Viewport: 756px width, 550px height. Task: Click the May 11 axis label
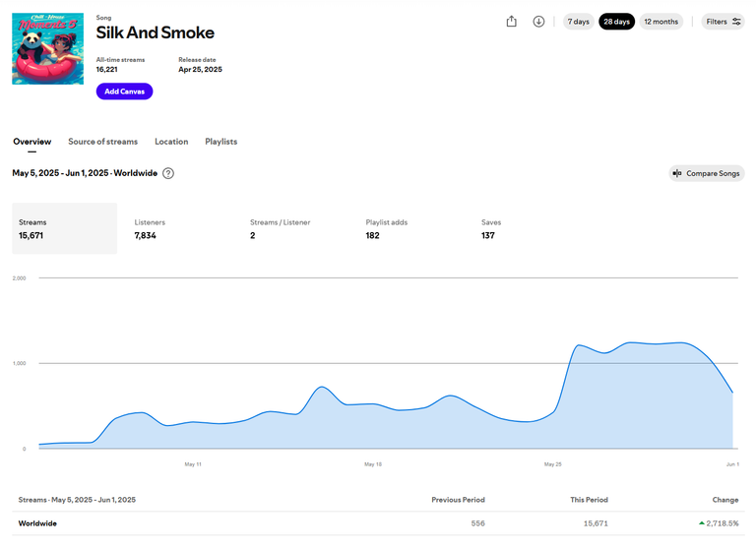(193, 464)
